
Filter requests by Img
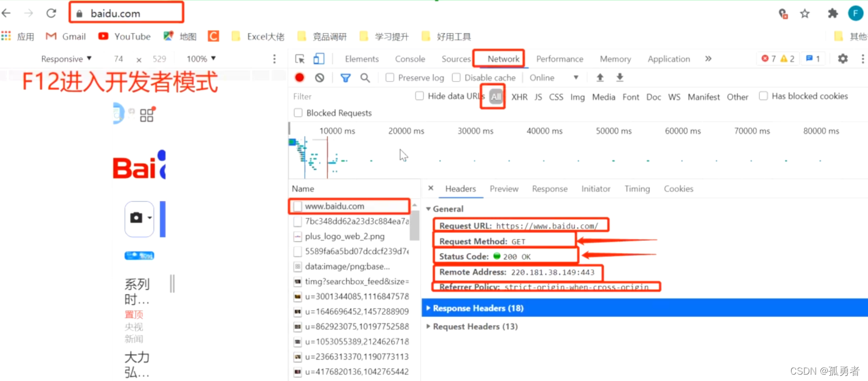pos(577,97)
